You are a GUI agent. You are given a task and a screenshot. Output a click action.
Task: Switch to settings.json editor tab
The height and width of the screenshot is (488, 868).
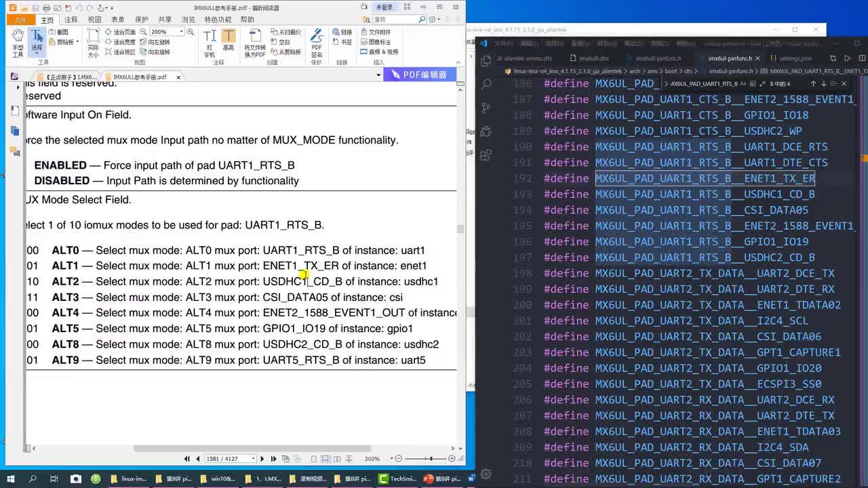point(791,58)
